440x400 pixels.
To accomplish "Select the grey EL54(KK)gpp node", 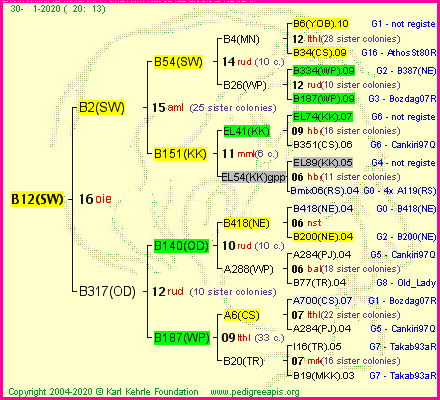I will (254, 177).
